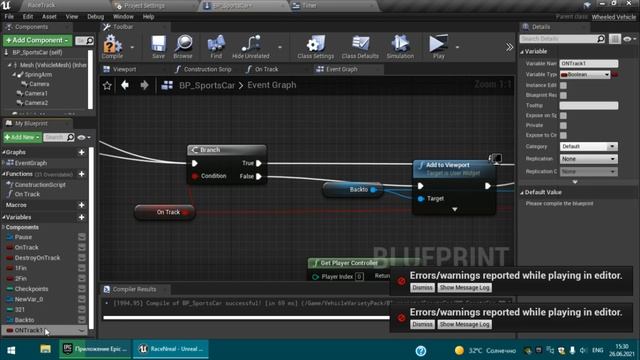This screenshot has height=360, width=640.
Task: Open the Edit menu
Action: 28,17
